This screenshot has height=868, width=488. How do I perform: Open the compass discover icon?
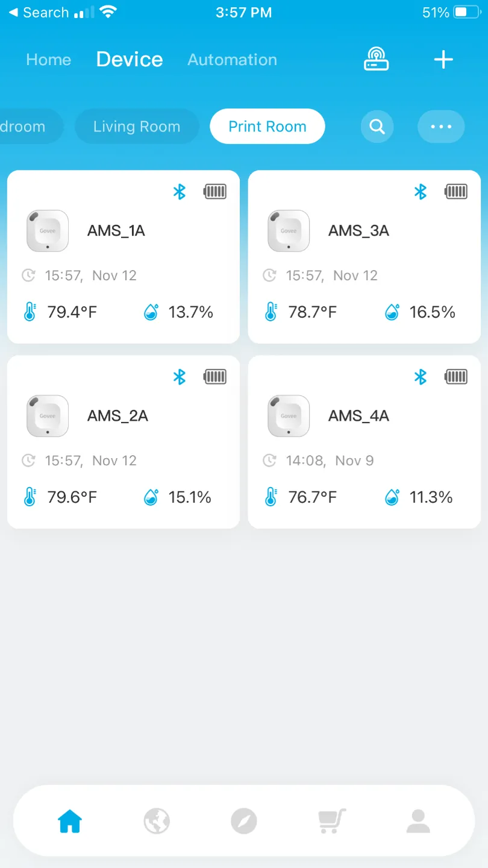tap(244, 821)
